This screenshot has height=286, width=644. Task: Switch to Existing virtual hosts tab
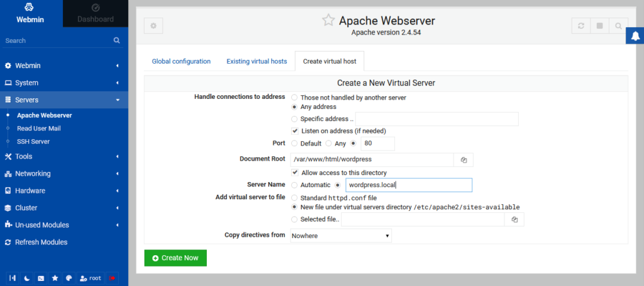tap(257, 61)
